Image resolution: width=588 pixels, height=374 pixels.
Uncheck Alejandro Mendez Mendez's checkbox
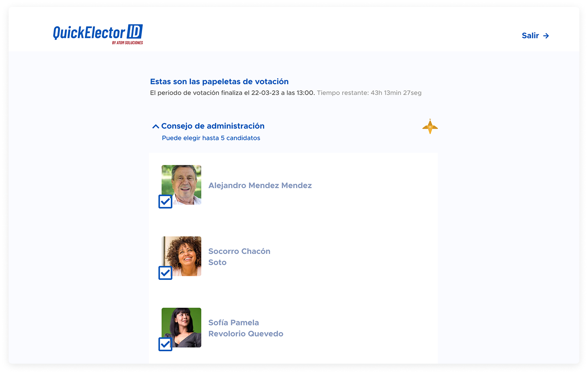[x=165, y=202]
